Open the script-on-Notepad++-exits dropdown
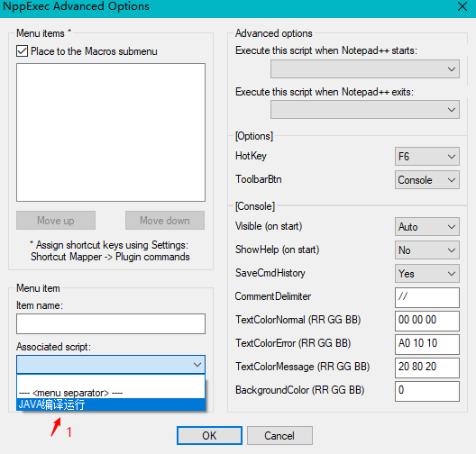This screenshot has width=476, height=454. pos(365,110)
